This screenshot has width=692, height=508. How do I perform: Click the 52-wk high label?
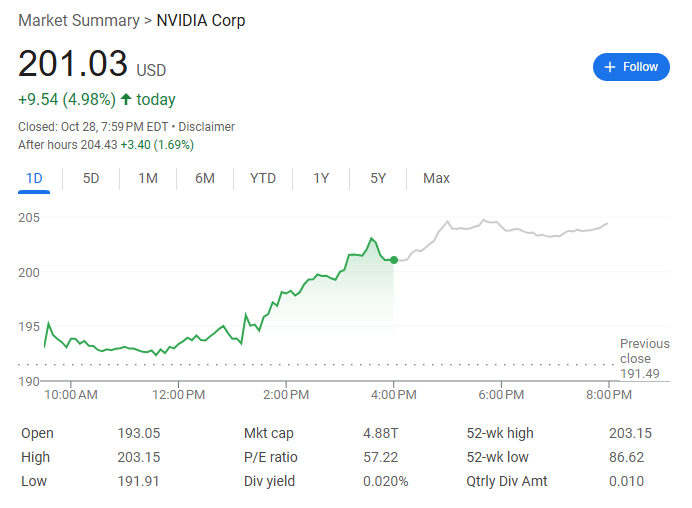click(x=500, y=433)
